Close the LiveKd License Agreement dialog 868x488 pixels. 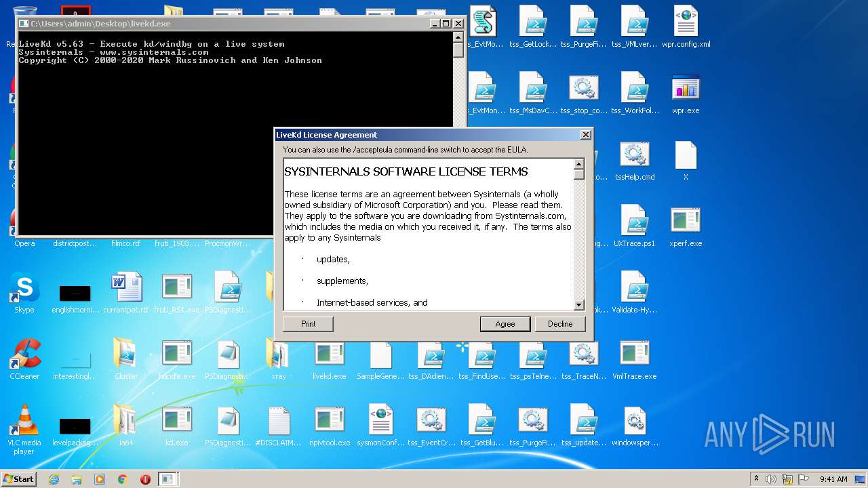click(x=585, y=135)
